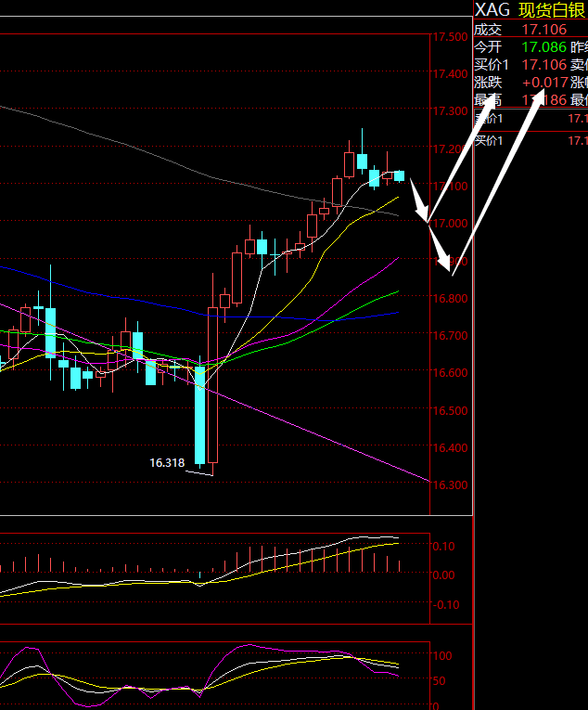This screenshot has height=710, width=588.
Task: Click the XAG symbol code
Action: coord(492,10)
